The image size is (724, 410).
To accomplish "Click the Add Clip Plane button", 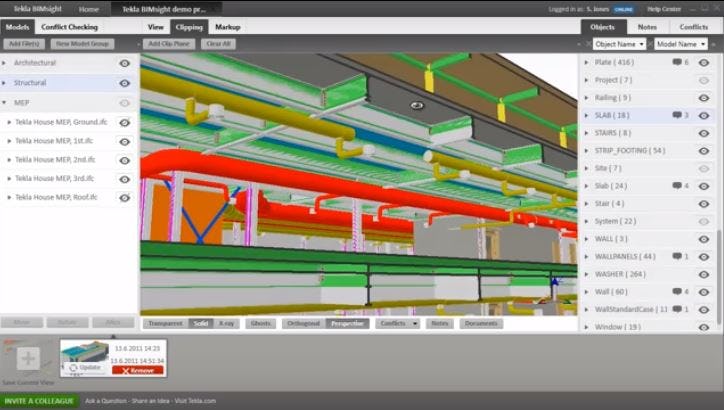I will 169,44.
